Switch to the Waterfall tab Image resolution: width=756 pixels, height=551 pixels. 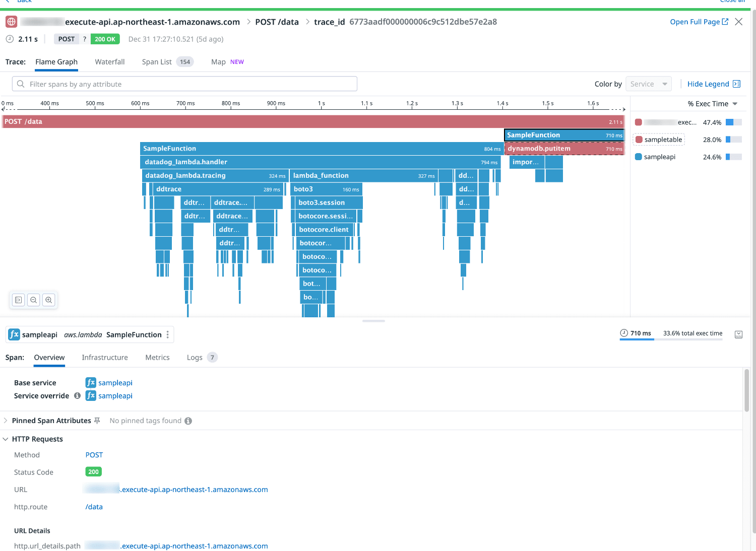[x=110, y=62]
